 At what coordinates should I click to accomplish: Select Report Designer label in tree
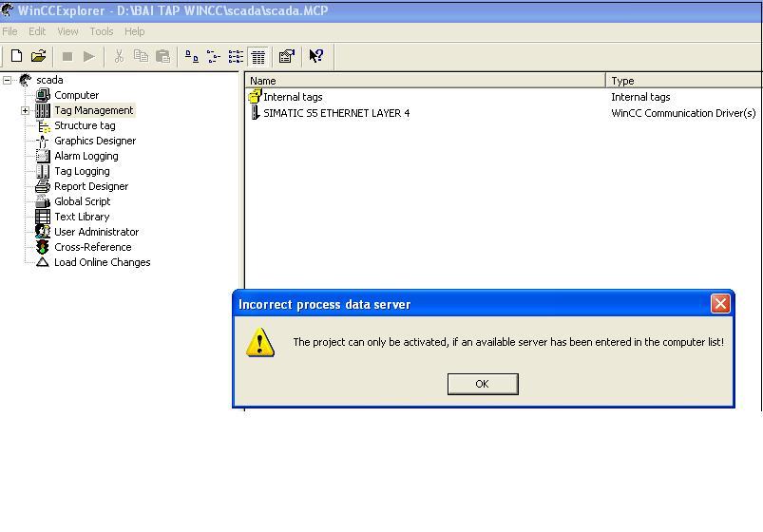tap(91, 186)
